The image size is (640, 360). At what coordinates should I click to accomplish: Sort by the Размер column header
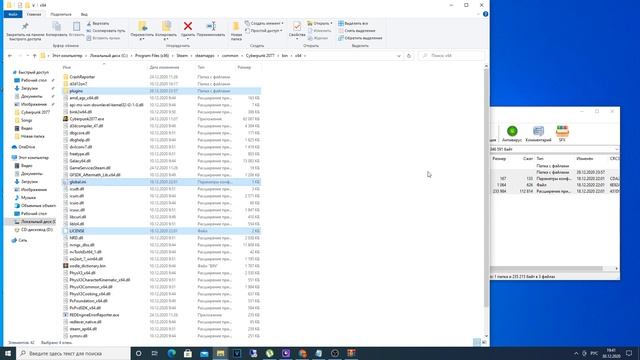point(244,67)
